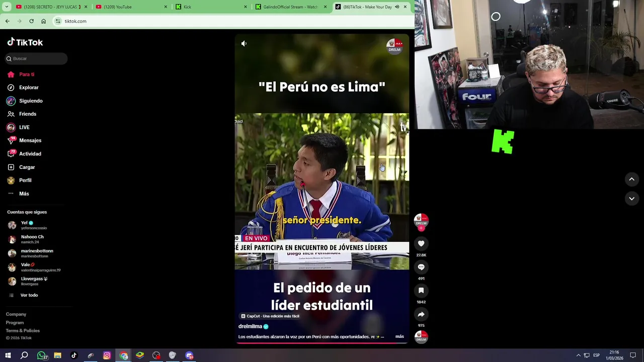Open the Program footer link
Image resolution: width=644 pixels, height=362 pixels.
pyautogui.click(x=15, y=323)
